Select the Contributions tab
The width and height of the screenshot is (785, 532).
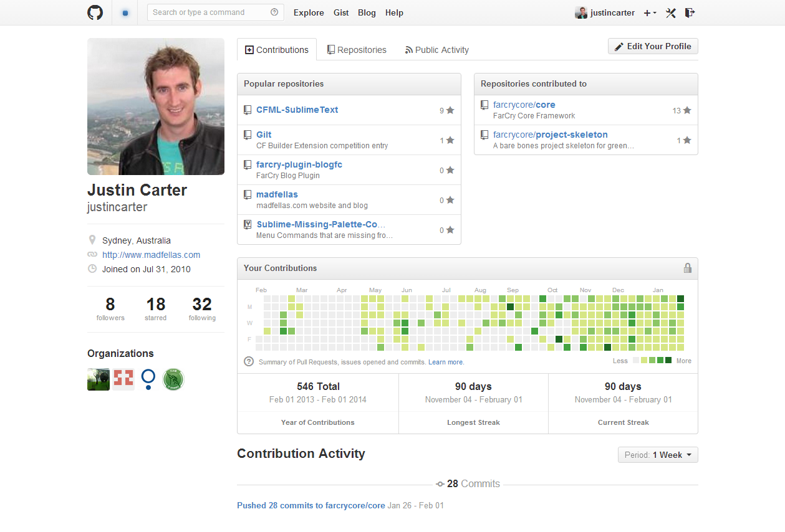click(x=277, y=50)
